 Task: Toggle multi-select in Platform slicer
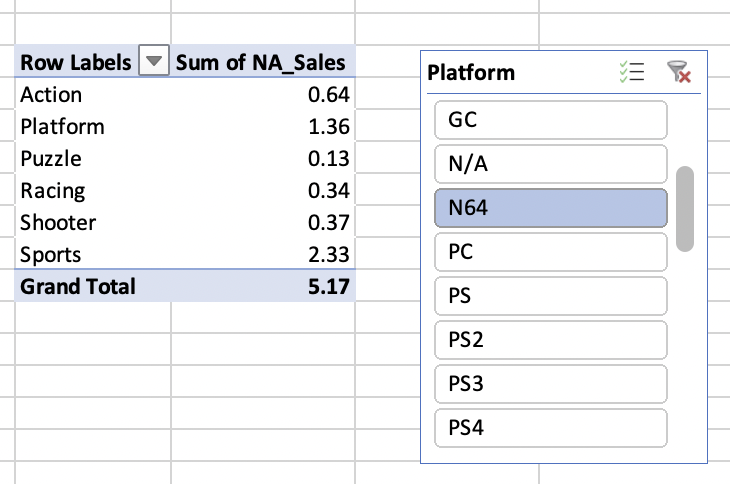632,72
